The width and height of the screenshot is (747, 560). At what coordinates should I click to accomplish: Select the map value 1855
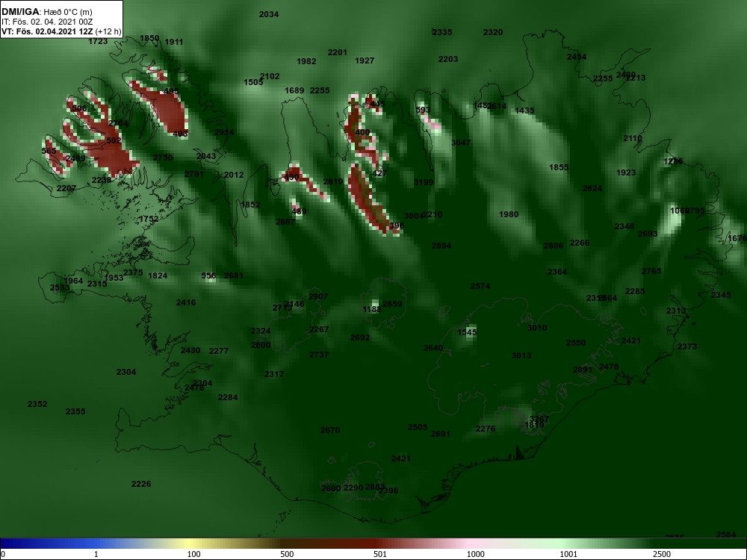click(559, 167)
